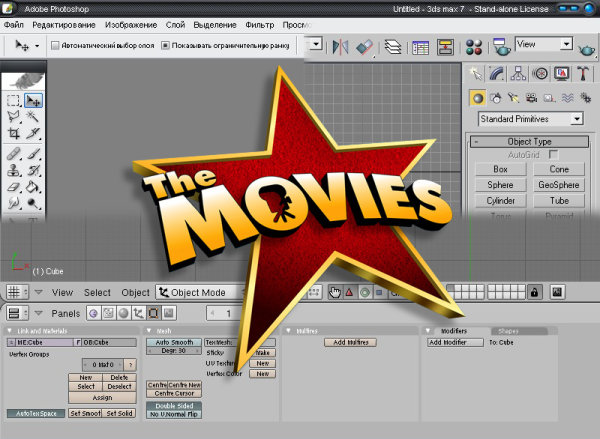Click the GeoSphere button

559,185
